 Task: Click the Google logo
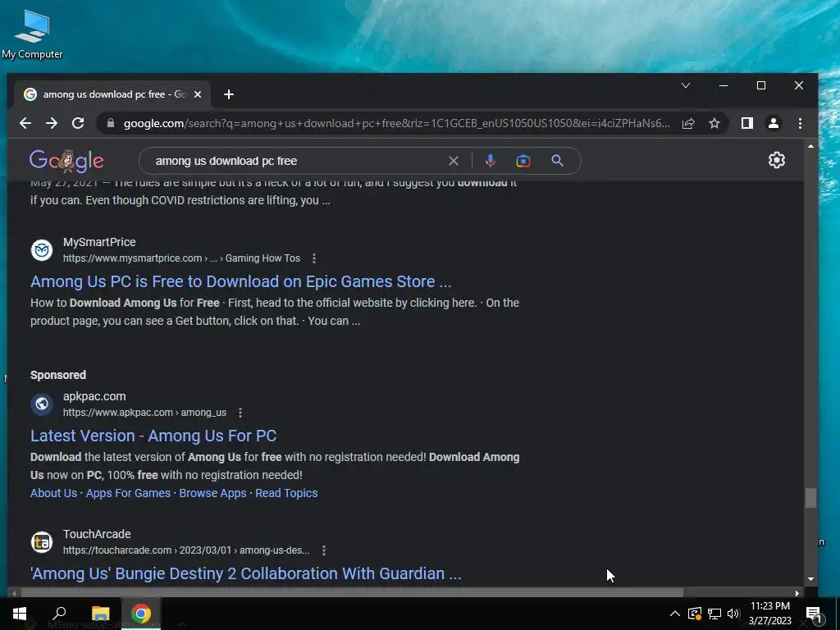point(66,161)
